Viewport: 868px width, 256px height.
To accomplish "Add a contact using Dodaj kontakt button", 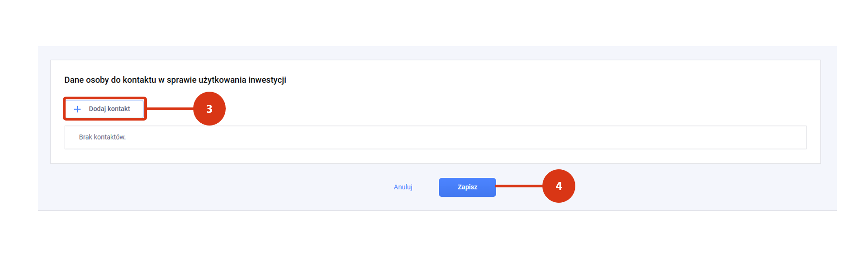I will pos(105,109).
